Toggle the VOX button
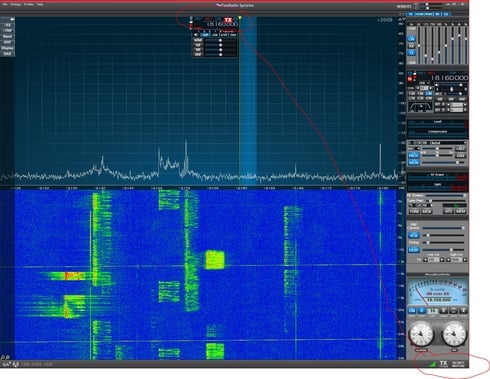The height and width of the screenshot is (379, 490). [413, 235]
